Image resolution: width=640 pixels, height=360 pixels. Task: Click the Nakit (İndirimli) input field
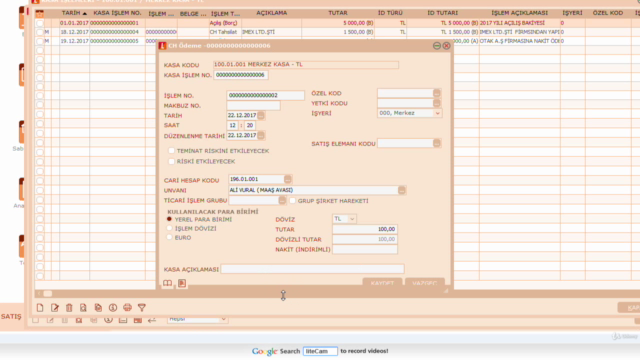point(365,249)
